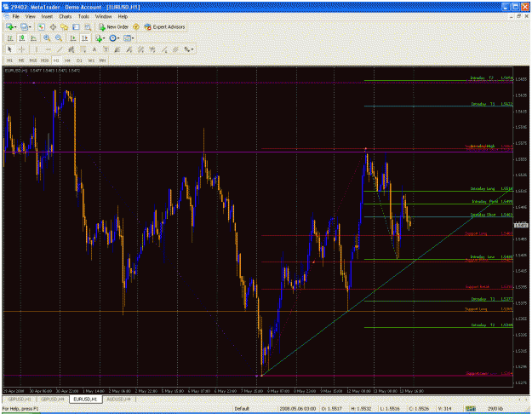The height and width of the screenshot is (414, 532).
Task: Switch chart to Line Chart mode
Action: (33, 38)
